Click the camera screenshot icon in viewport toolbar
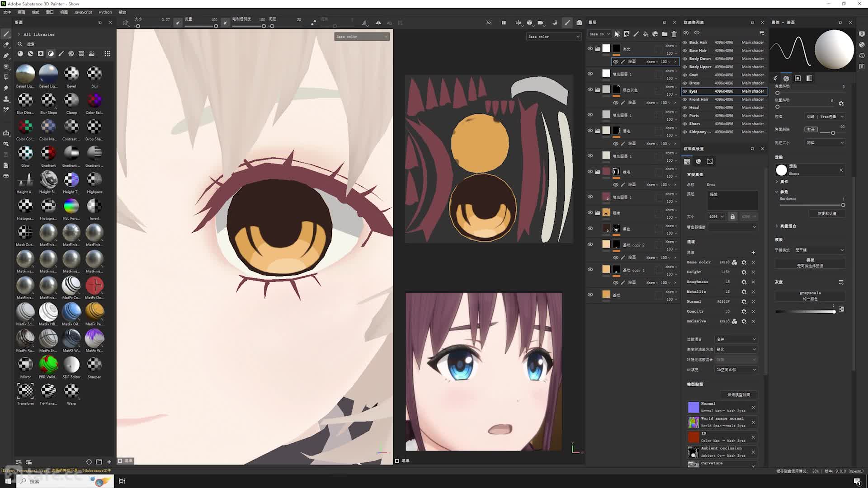 point(579,23)
